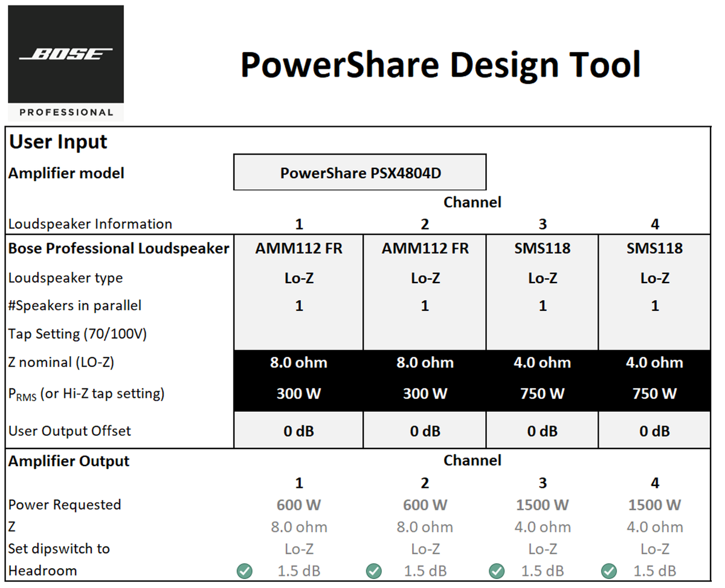This screenshot has height=588, width=725.
Task: Click the 750 W PRMS value for Channel 4
Action: tap(654, 393)
